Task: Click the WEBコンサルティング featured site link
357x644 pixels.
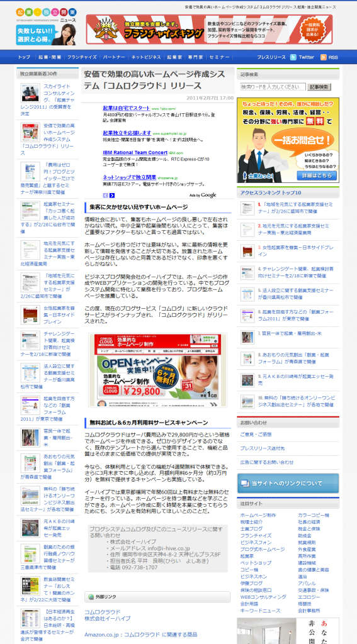Action: [x=263, y=597]
